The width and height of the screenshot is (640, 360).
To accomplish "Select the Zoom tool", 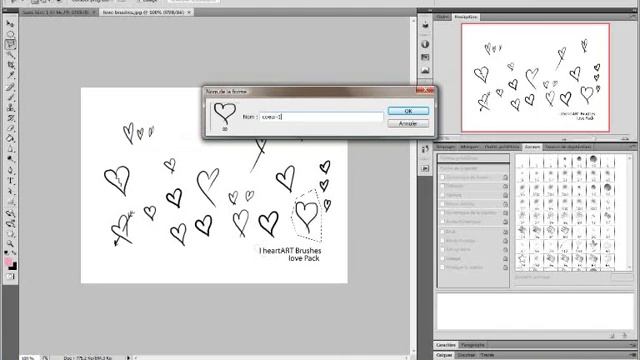I will click(10, 244).
